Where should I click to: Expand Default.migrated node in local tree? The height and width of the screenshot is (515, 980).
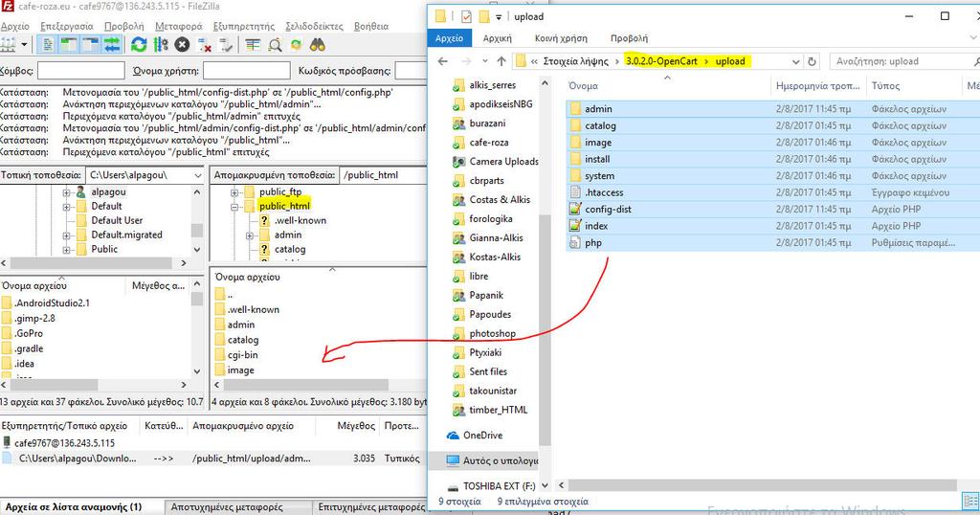point(66,235)
